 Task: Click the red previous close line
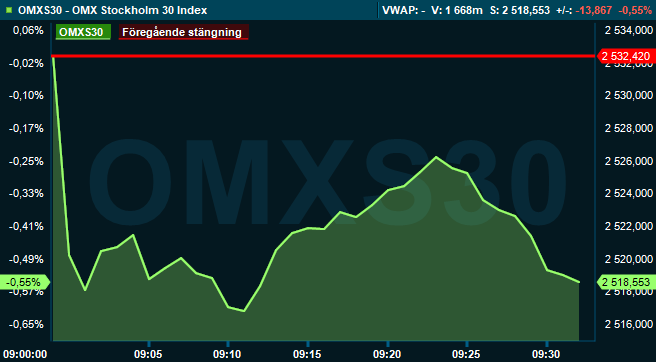click(x=323, y=56)
